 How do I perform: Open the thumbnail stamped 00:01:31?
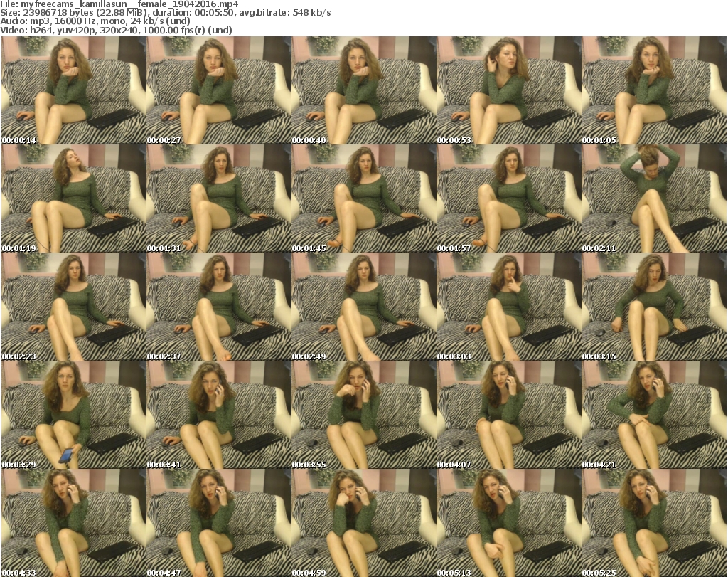219,198
